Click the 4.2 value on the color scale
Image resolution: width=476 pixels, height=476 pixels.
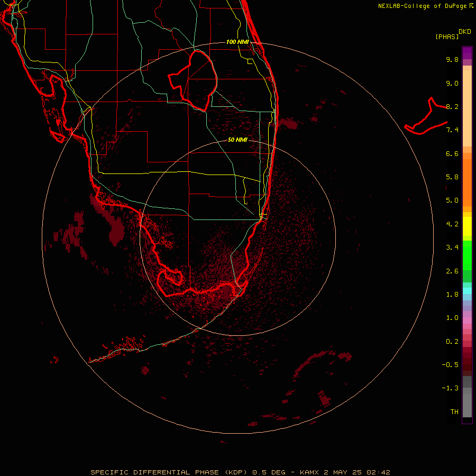pos(452,224)
